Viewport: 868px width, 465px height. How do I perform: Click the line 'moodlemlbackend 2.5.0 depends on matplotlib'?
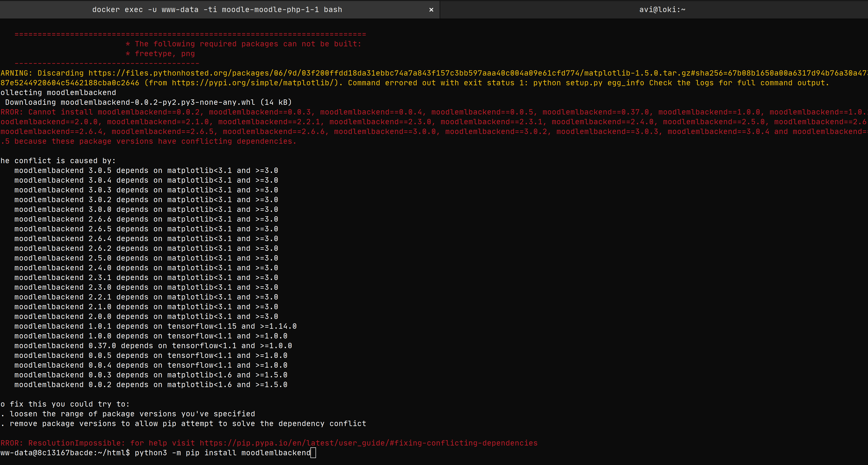146,258
